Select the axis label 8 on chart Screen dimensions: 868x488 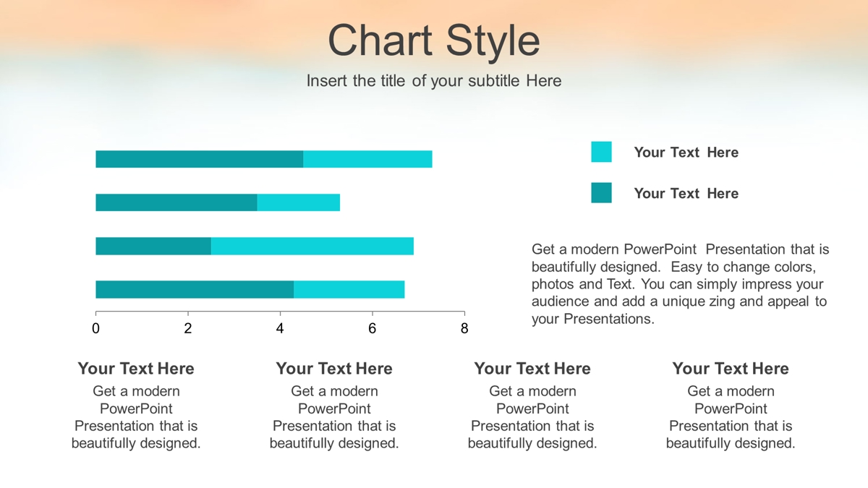coord(464,328)
